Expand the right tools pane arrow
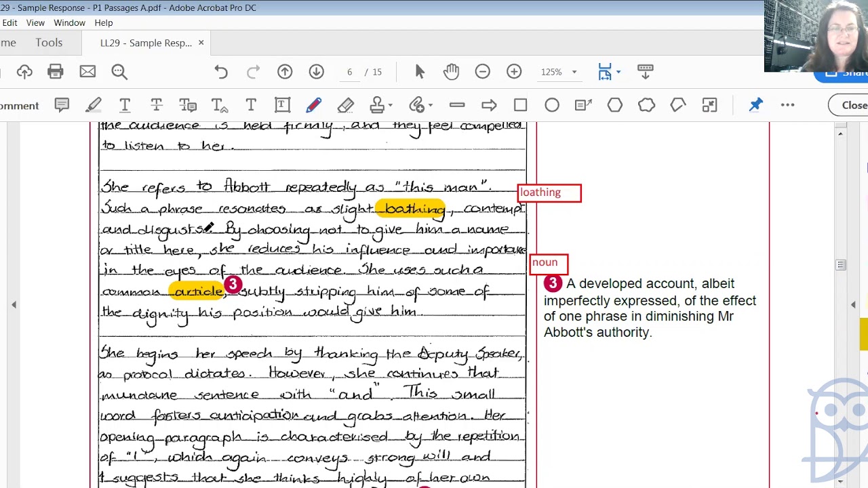The height and width of the screenshot is (488, 868). (x=853, y=305)
